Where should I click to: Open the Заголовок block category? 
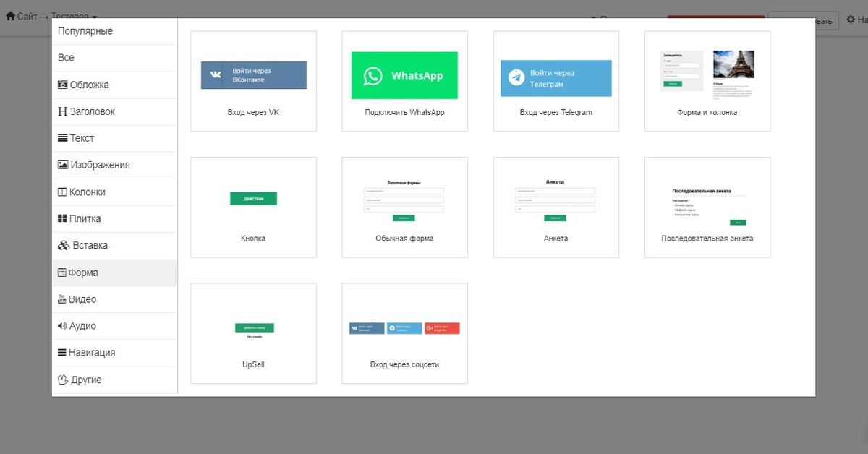[114, 111]
